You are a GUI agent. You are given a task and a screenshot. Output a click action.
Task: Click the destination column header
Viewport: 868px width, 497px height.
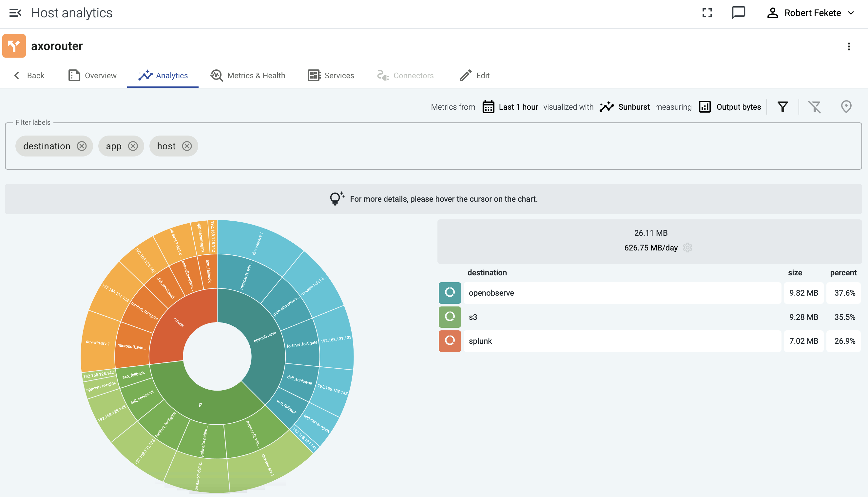pyautogui.click(x=487, y=273)
